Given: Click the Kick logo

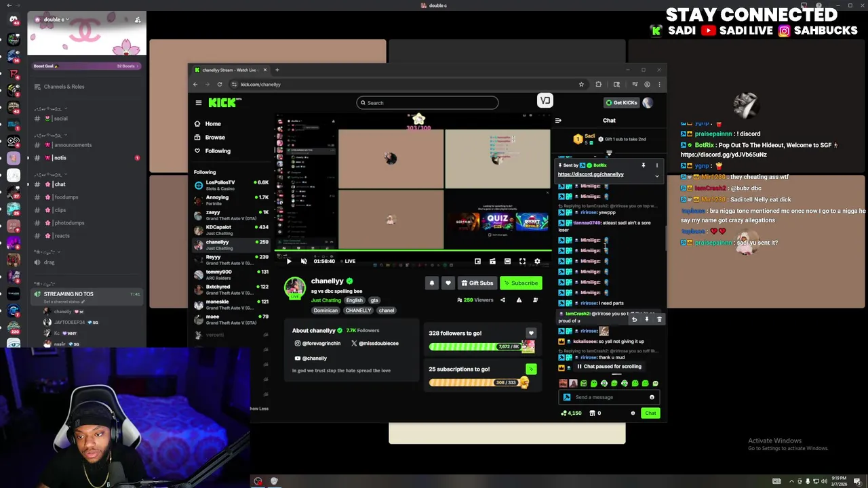Looking at the screenshot, I should [224, 102].
